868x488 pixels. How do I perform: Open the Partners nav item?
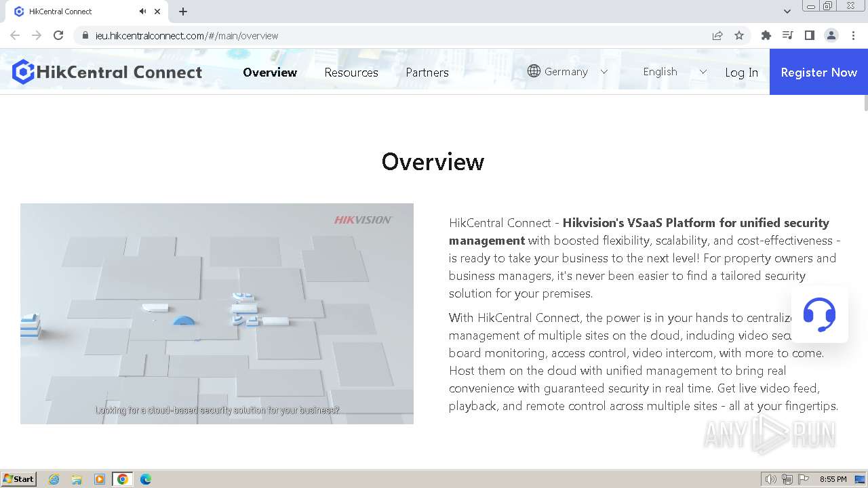[427, 72]
